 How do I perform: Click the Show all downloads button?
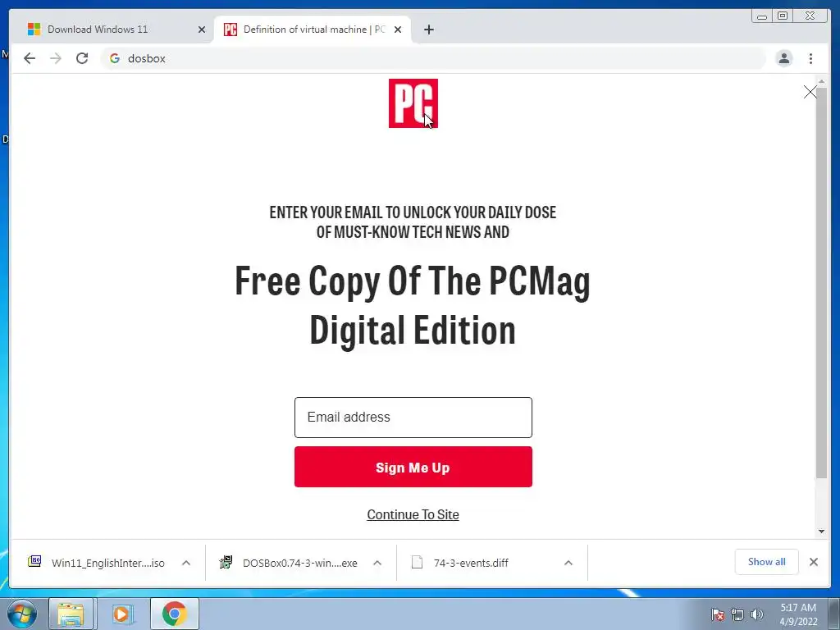pos(767,562)
